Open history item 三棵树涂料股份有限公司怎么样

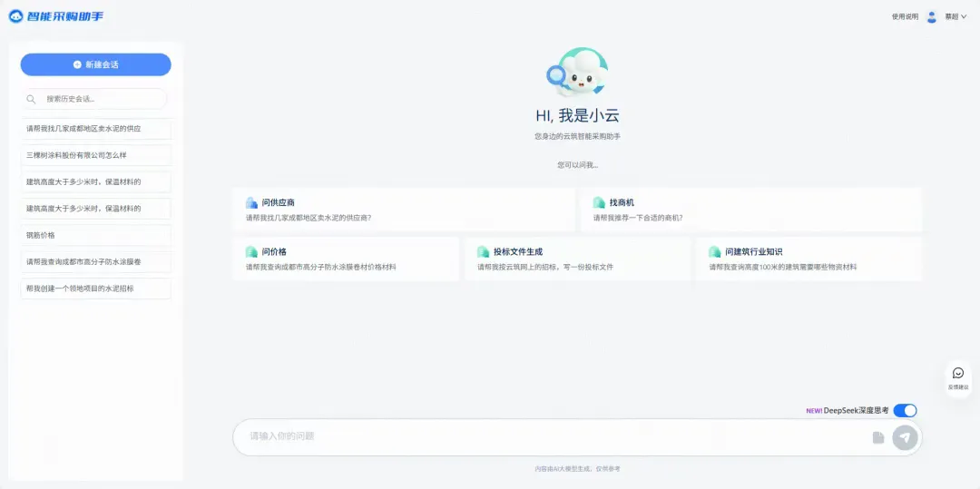(x=95, y=155)
